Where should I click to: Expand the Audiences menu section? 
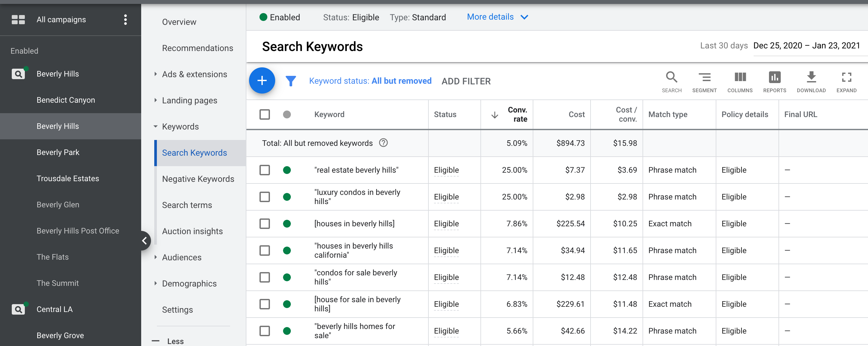coord(155,257)
